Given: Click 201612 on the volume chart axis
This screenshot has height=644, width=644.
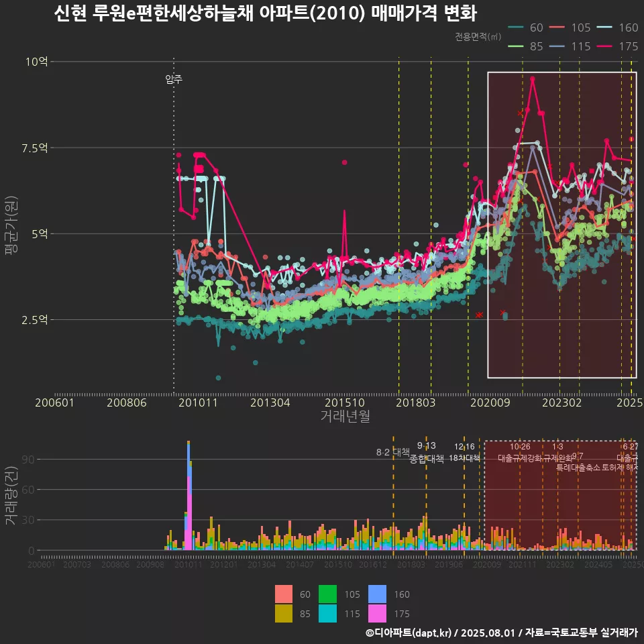Looking at the screenshot, I should 373,564.
